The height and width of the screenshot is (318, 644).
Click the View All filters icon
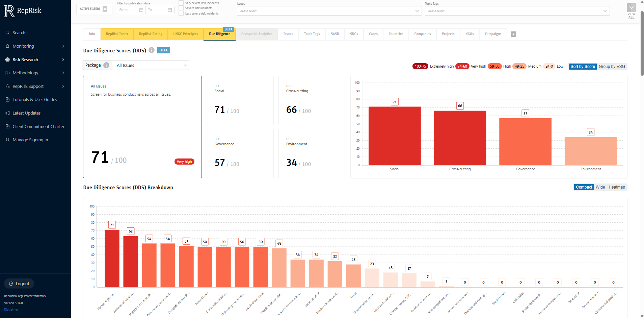[x=631, y=11]
